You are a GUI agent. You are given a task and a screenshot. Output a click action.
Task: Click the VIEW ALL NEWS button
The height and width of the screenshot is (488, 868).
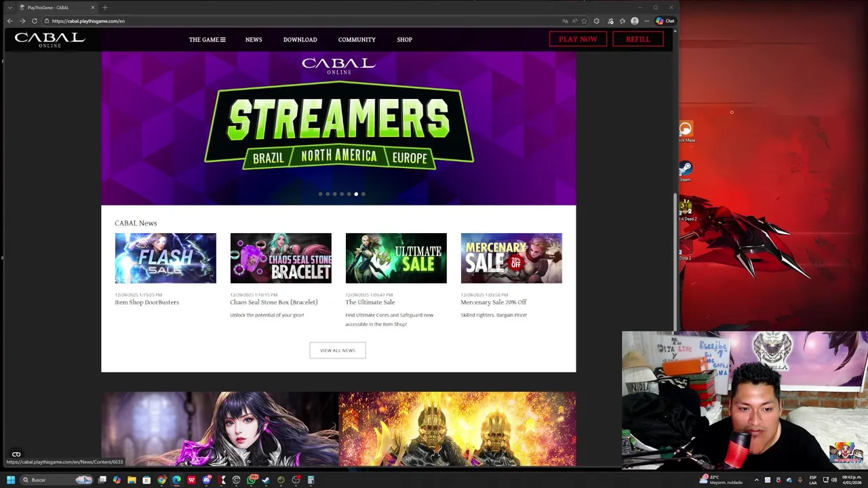coord(338,350)
